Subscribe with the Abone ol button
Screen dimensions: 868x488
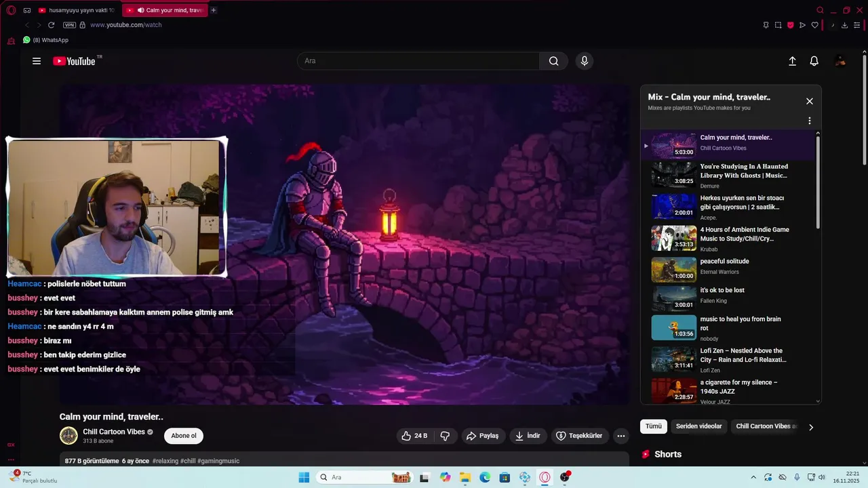(184, 436)
